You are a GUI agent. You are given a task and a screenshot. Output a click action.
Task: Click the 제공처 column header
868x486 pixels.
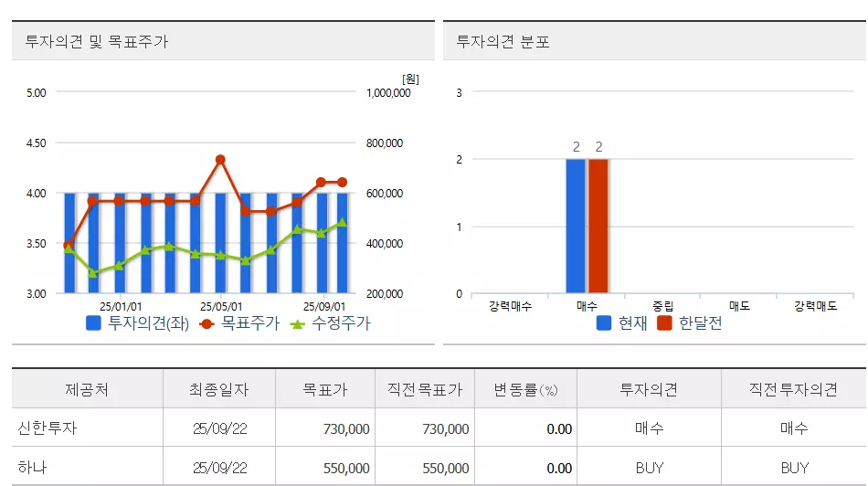point(87,390)
